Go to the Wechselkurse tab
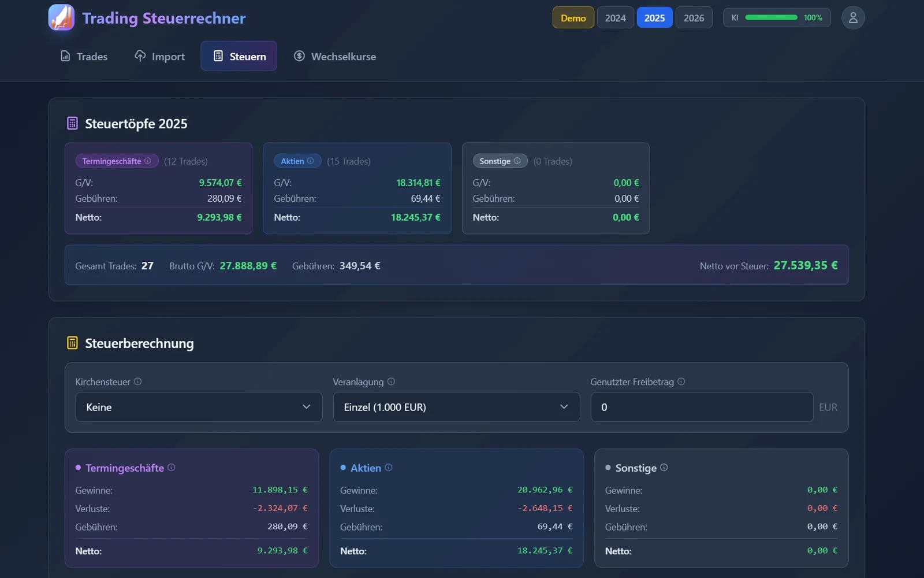Screen dimensions: 924x578 click(x=335, y=56)
